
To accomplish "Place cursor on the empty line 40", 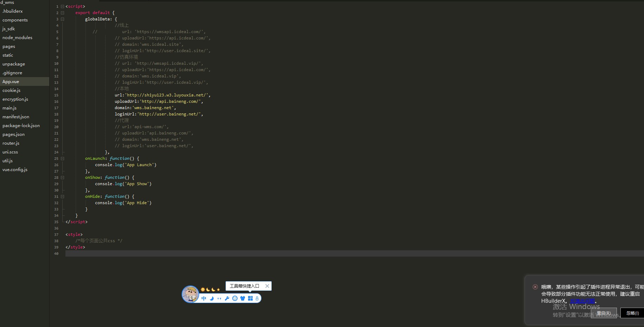I will pos(354,253).
